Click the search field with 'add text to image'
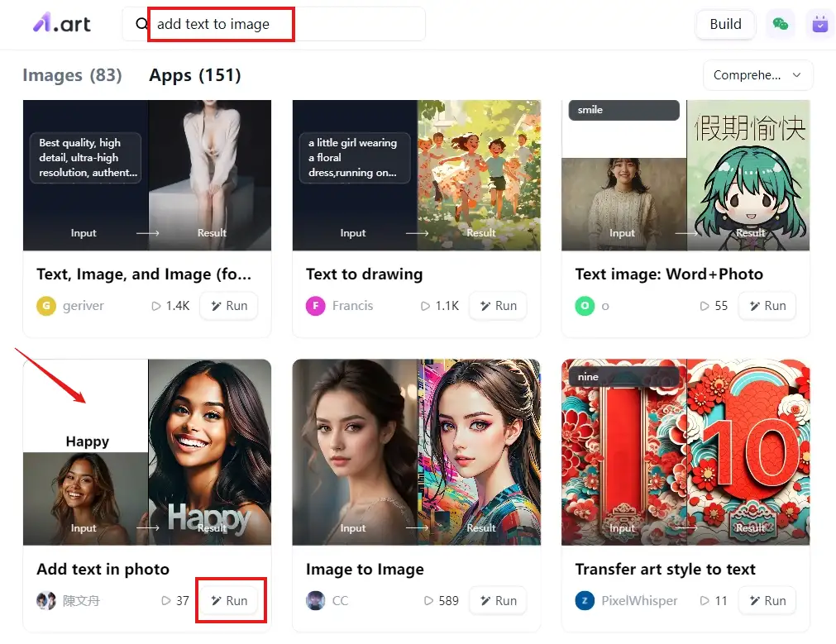The height and width of the screenshot is (644, 836). [281, 24]
